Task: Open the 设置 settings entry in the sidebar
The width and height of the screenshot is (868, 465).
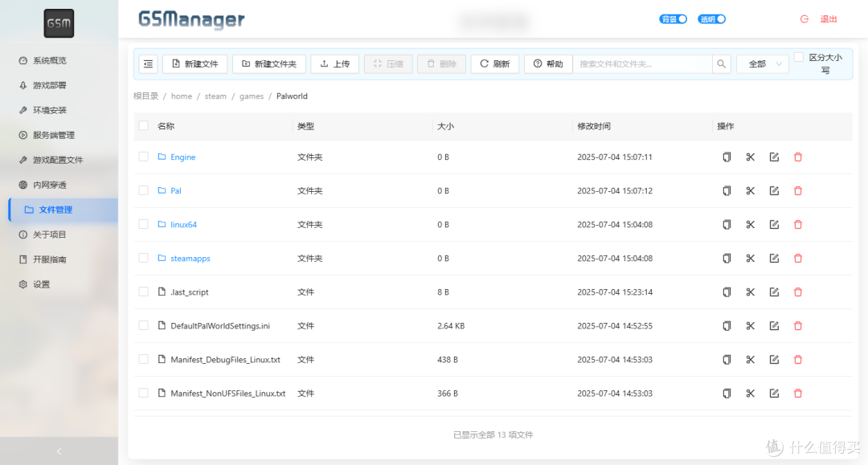Action: [40, 283]
